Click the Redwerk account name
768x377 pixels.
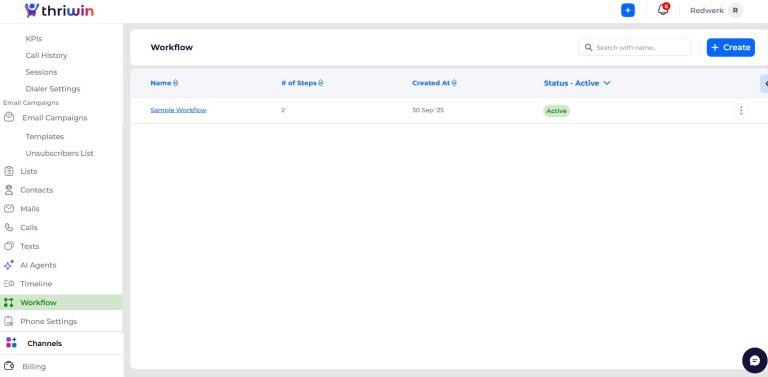click(x=706, y=10)
